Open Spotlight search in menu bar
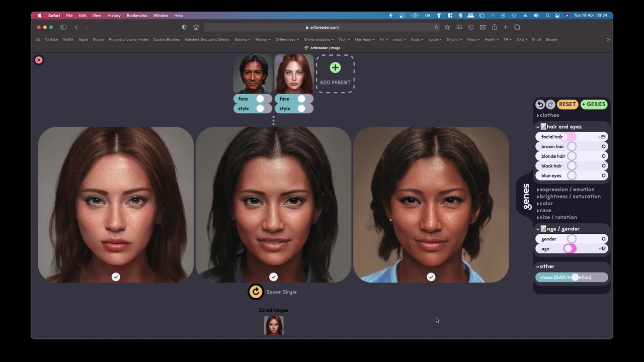The image size is (644, 362). 547,16
